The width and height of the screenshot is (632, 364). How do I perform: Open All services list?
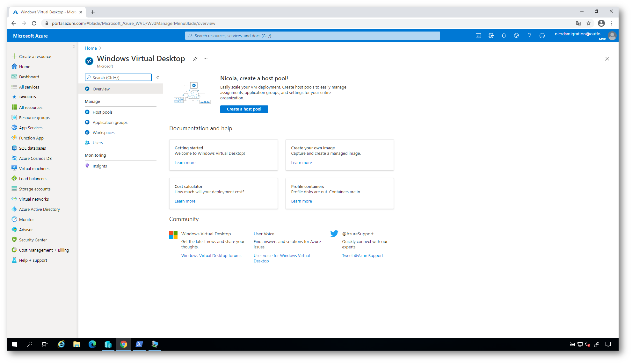[x=25, y=87]
